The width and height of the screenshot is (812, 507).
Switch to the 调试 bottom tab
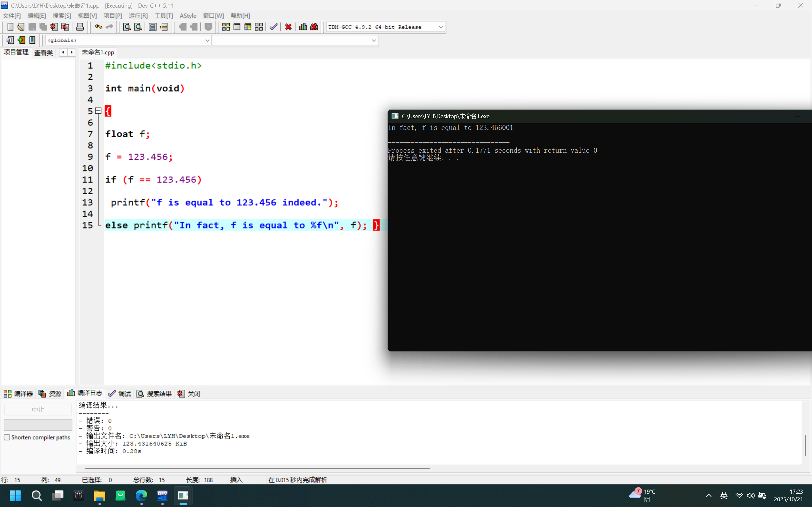pyautogui.click(x=120, y=394)
